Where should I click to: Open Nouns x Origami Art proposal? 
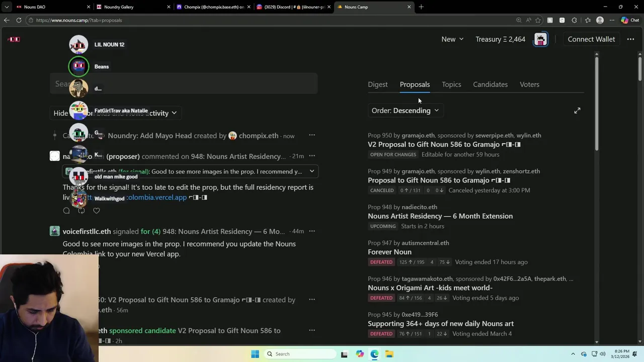point(430,288)
